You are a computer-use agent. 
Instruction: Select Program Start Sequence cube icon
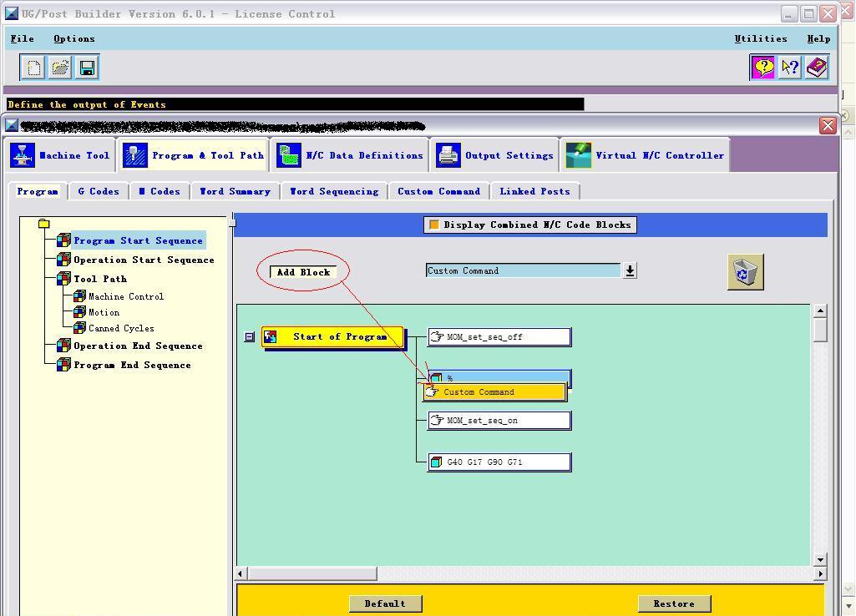tap(63, 240)
